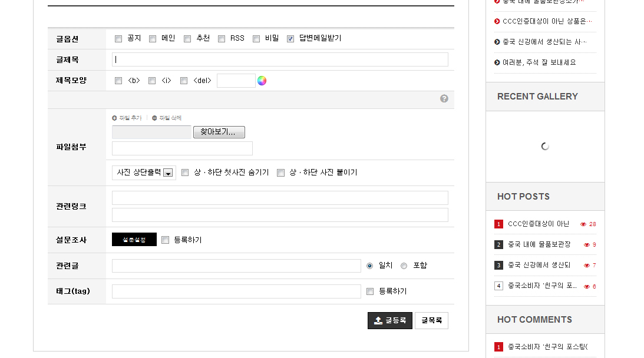Click the RECENT GALLERY heading
This screenshot has height=358, width=644.
(537, 97)
